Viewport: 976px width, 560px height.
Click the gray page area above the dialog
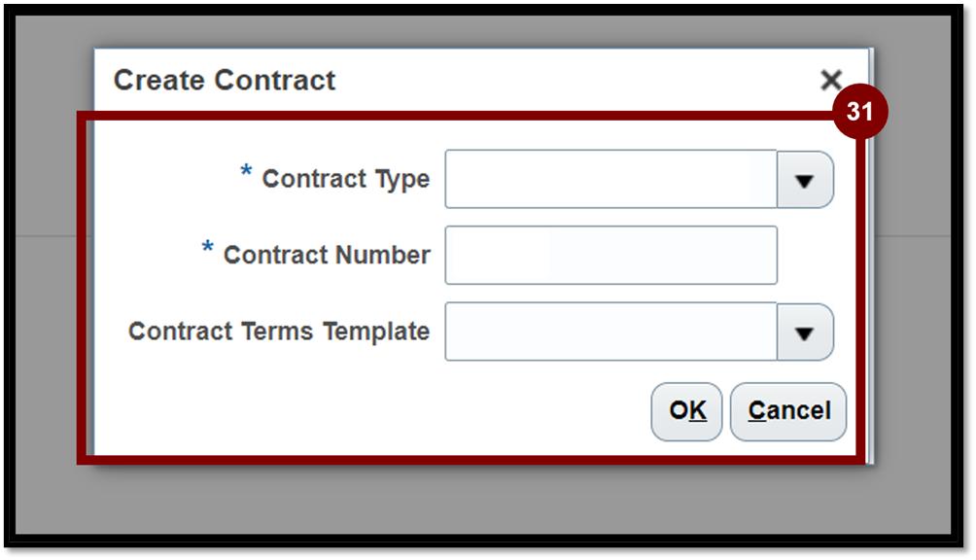[486, 29]
